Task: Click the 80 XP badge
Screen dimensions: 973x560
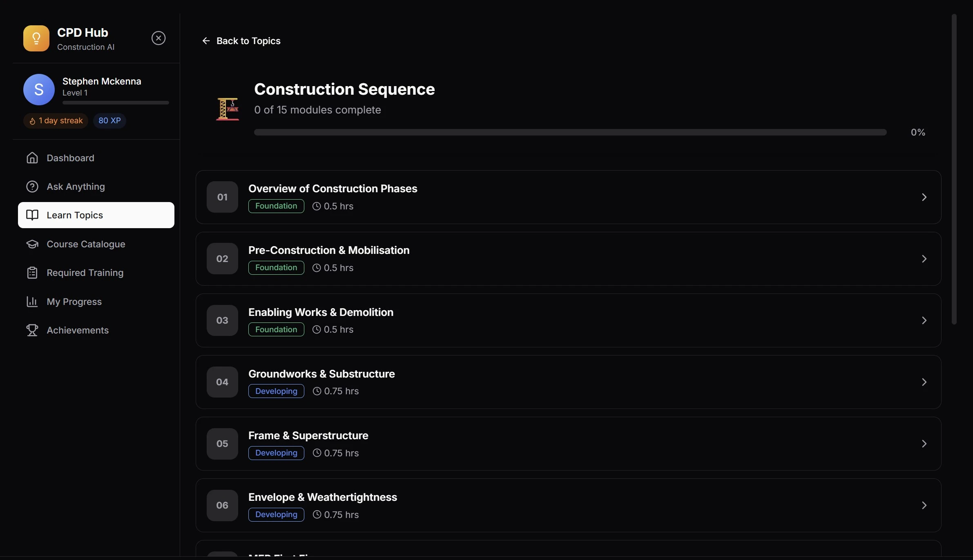Action: click(x=109, y=121)
